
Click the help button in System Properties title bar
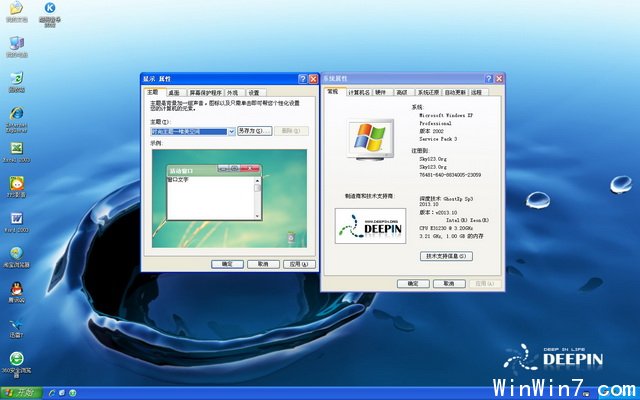[489, 78]
